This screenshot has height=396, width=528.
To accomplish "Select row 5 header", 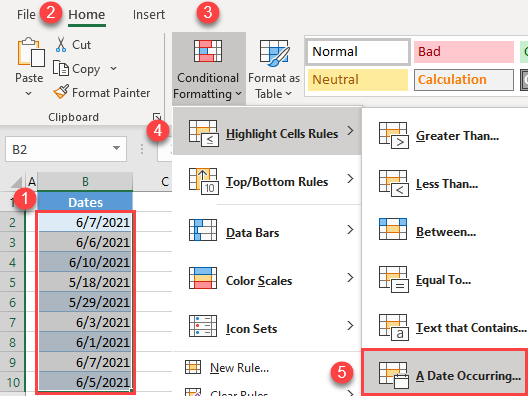I will (12, 282).
